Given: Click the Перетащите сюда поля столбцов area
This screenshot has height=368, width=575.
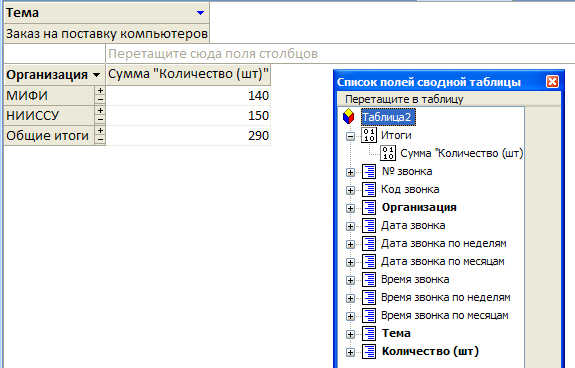Looking at the screenshot, I should (340, 54).
